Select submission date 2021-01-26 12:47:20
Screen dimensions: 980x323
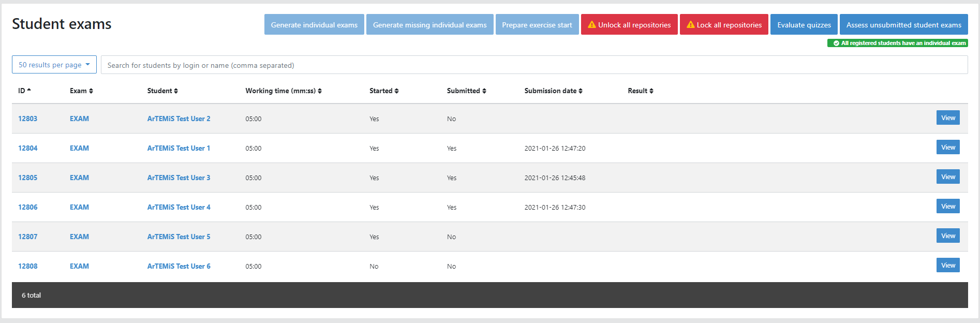pyautogui.click(x=555, y=148)
